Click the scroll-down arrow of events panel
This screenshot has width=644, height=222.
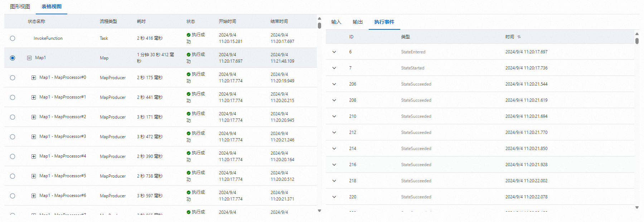pos(637,207)
